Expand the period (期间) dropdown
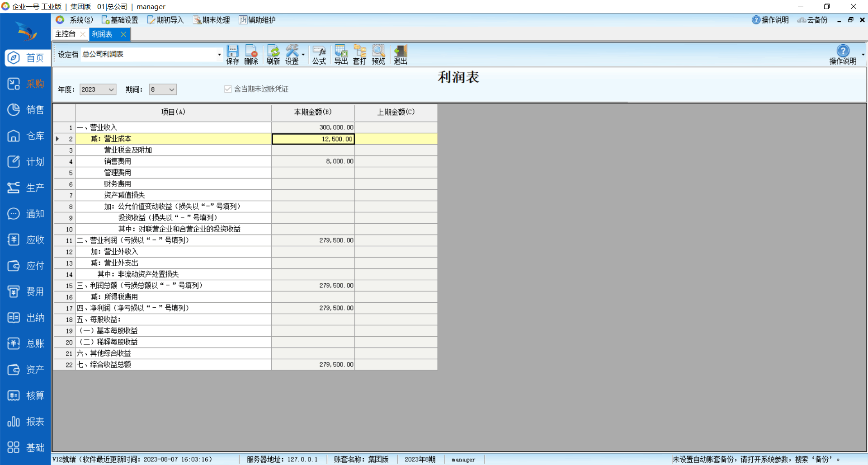This screenshot has width=868, height=465. (x=171, y=89)
